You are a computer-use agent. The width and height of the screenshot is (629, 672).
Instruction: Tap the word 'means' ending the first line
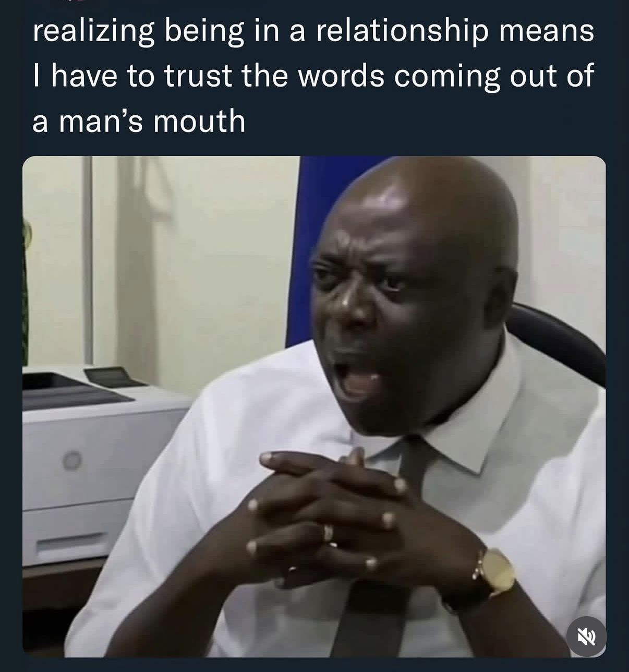point(546,32)
